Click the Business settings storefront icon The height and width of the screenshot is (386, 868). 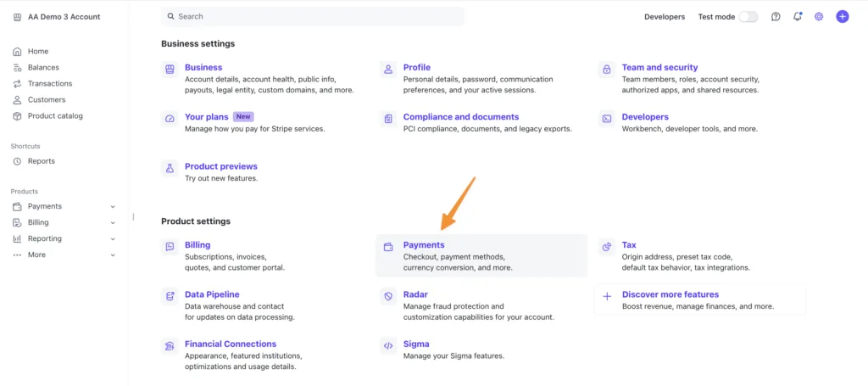pyautogui.click(x=170, y=70)
